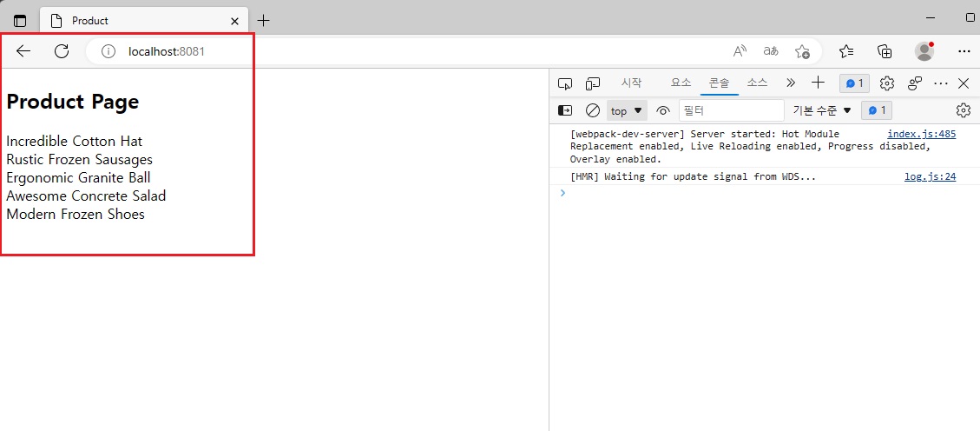Image resolution: width=980 pixels, height=431 pixels.
Task: Clear the console
Action: [x=593, y=110]
